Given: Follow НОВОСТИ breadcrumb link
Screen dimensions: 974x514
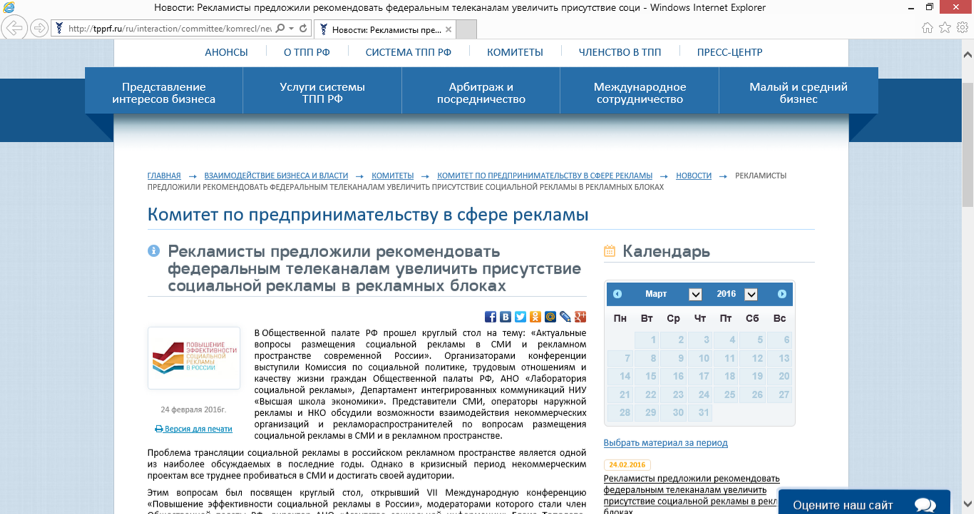Looking at the screenshot, I should point(694,176).
